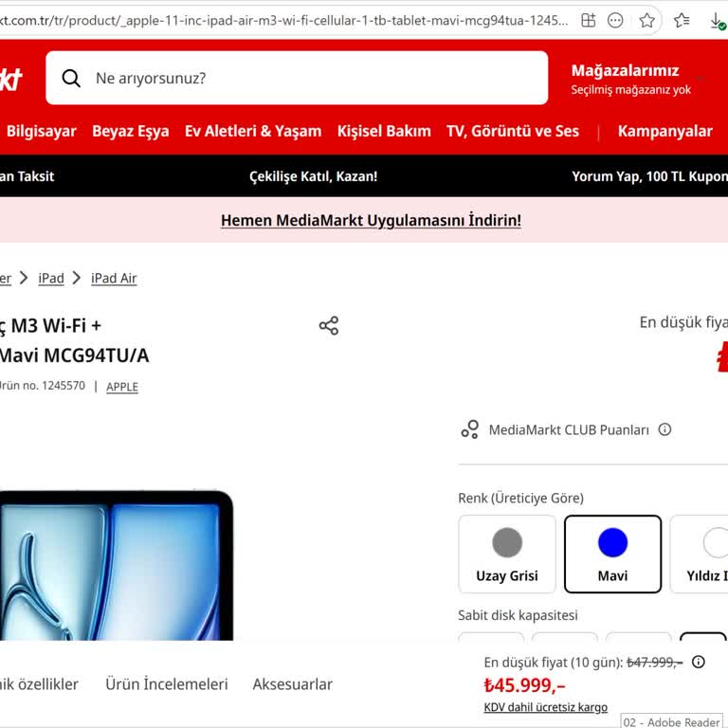Open the Kampanyalar menu item

[x=664, y=132]
